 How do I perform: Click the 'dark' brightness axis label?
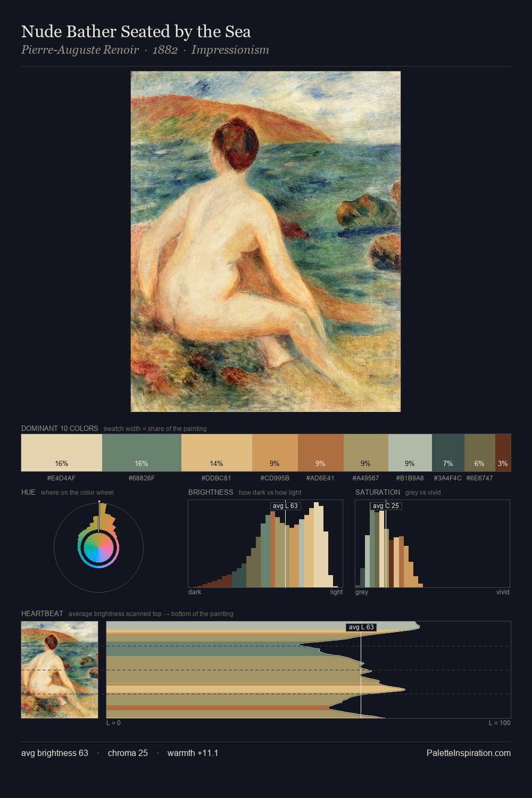(x=195, y=592)
